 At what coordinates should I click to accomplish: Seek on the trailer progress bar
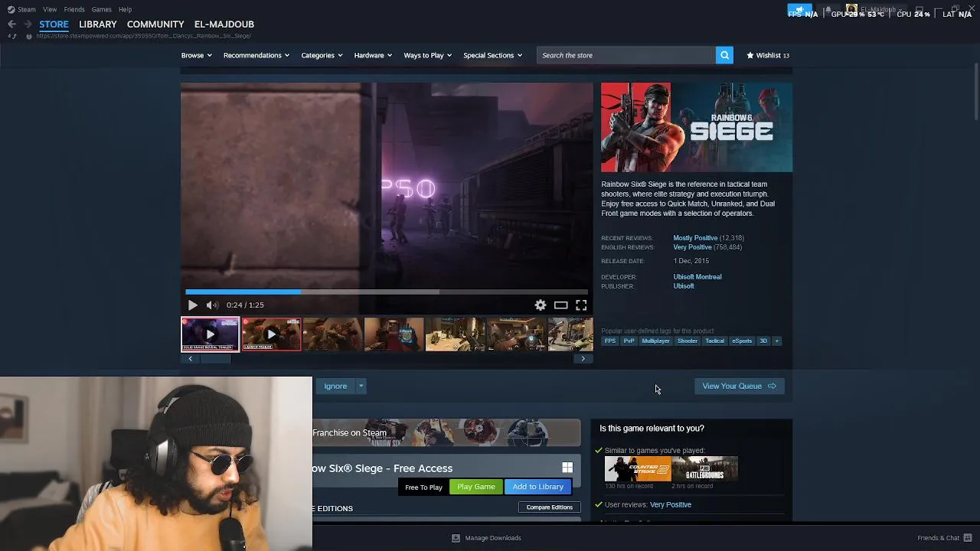(x=387, y=292)
